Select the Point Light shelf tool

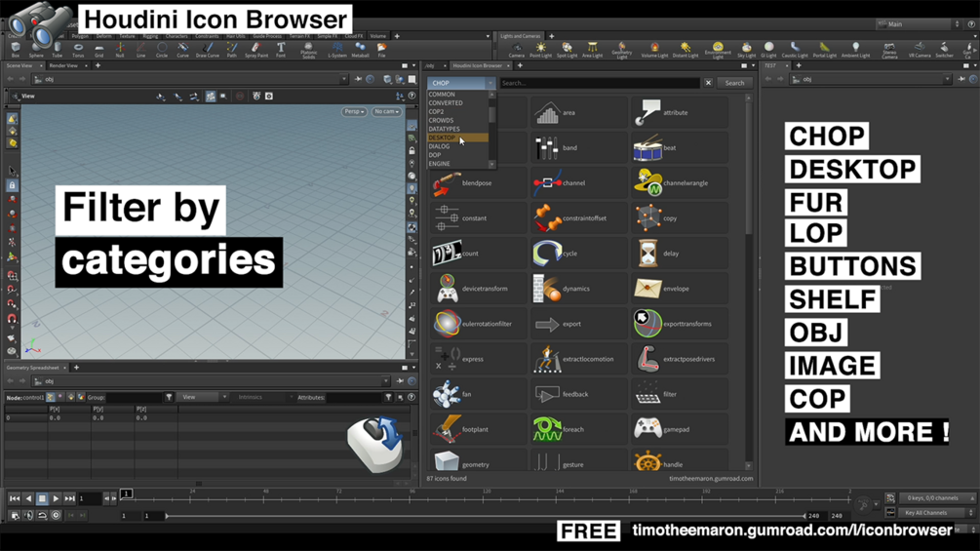click(x=540, y=51)
